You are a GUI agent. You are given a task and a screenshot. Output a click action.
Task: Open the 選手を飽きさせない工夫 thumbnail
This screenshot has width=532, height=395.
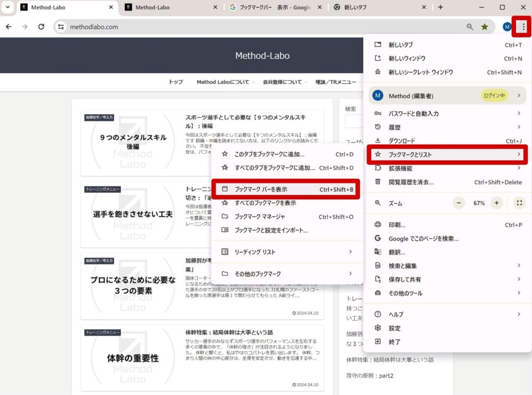132,214
